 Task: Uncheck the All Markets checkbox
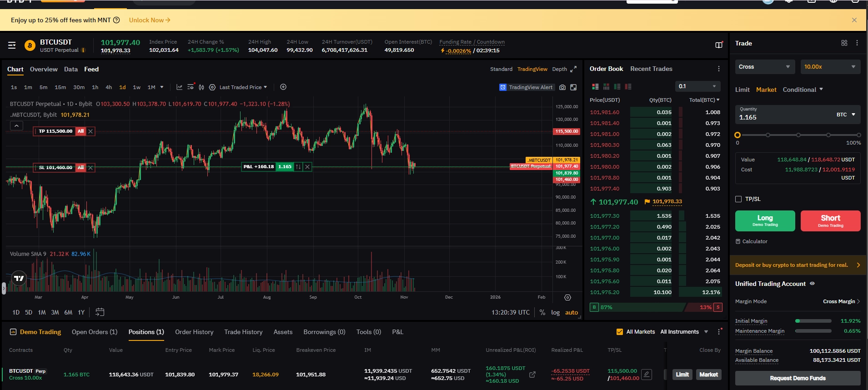[619, 332]
